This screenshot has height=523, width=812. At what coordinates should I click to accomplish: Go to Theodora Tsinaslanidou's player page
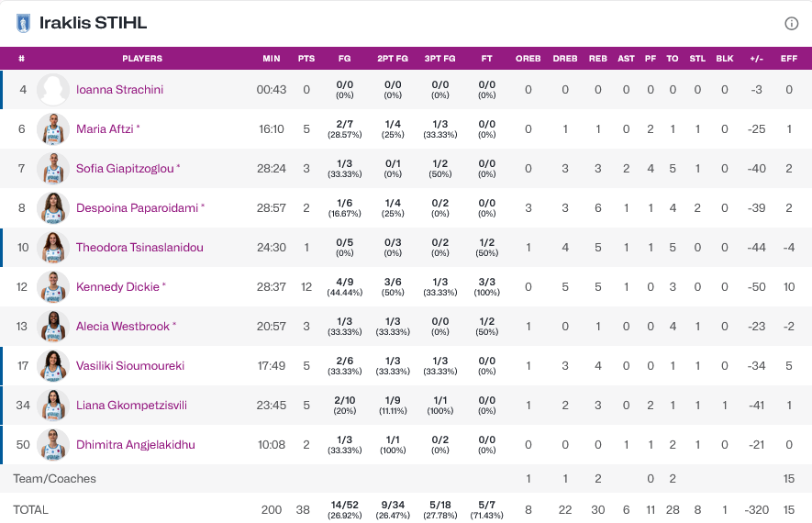139,248
